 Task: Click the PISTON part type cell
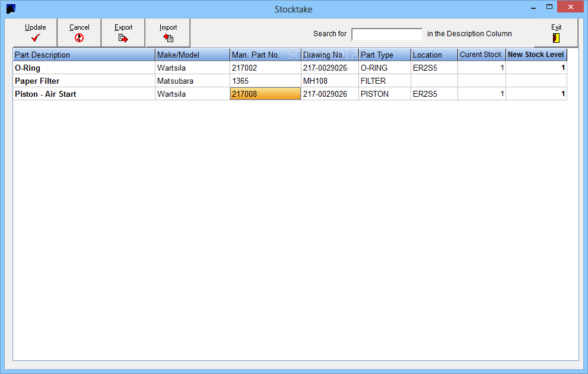(384, 94)
